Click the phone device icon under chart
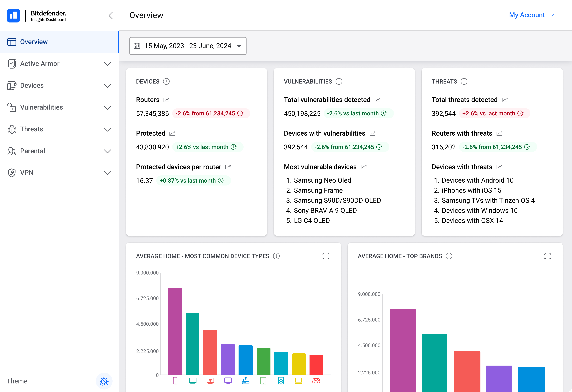Screen dimensions: 572x392 pyautogui.click(x=175, y=381)
